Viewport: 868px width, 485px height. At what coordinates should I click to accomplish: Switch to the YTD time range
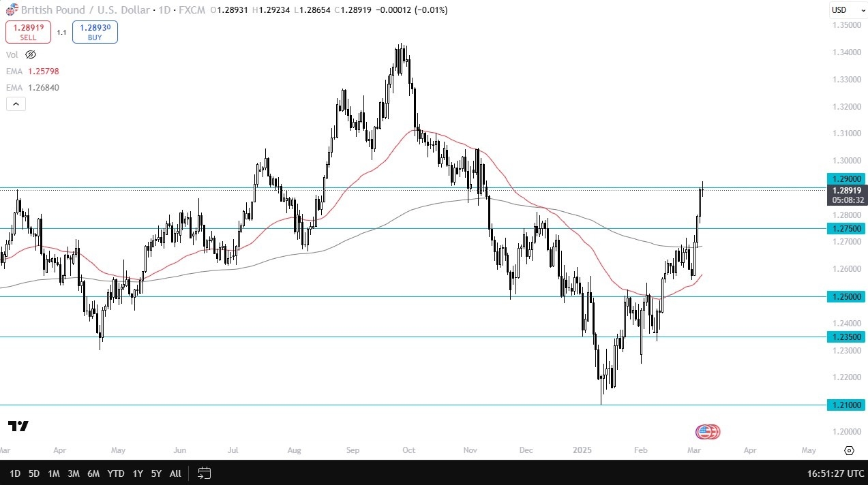tap(116, 473)
